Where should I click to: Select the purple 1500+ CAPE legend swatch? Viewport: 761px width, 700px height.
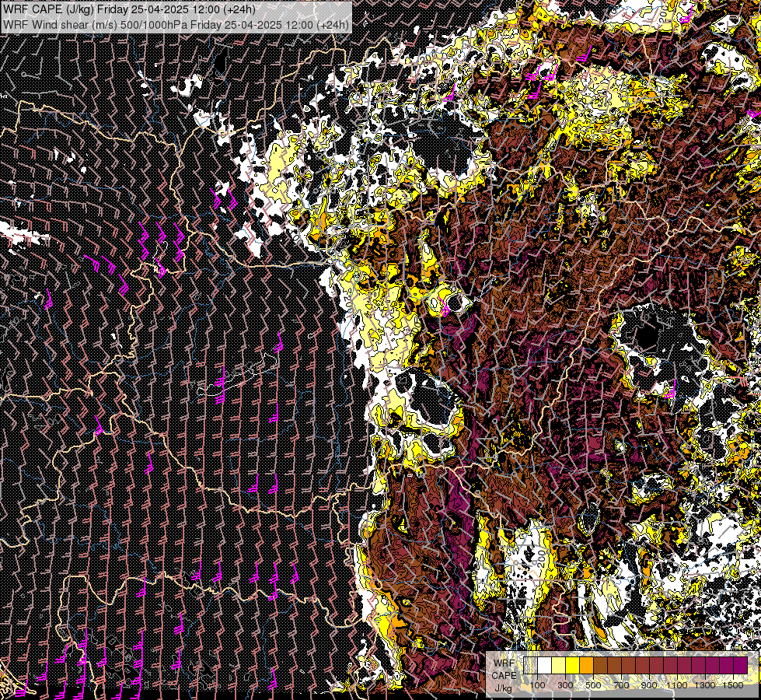point(741,665)
